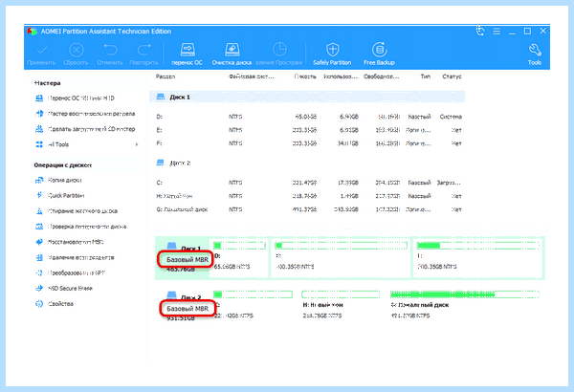The width and height of the screenshot is (574, 392).
Task: Select the Локальный диск G: block
Action: point(466,305)
